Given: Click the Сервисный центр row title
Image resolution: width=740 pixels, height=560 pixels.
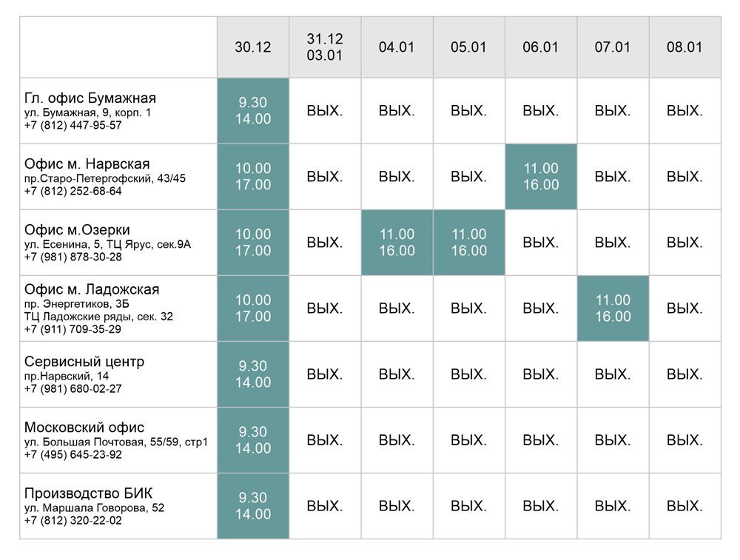Looking at the screenshot, I should pyautogui.click(x=84, y=362).
